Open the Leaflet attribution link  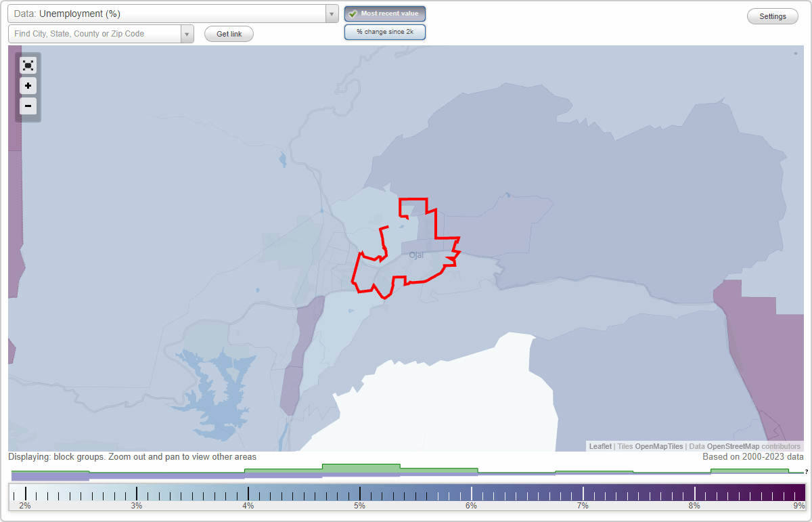600,446
